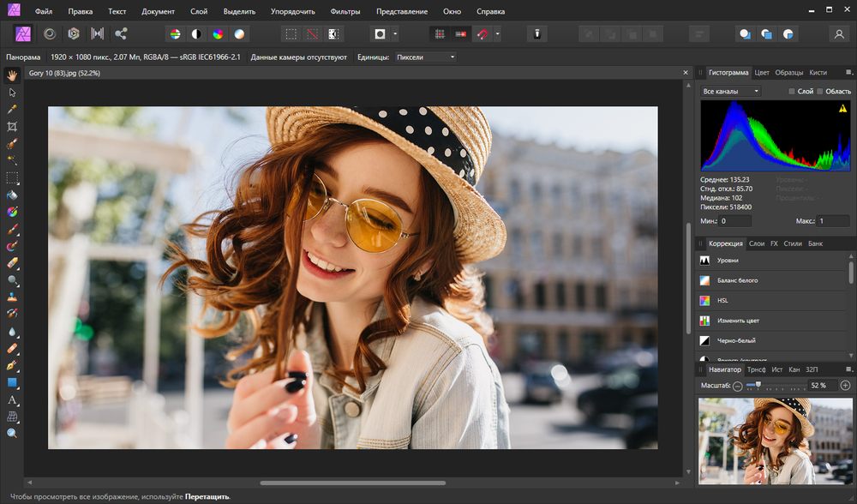The image size is (857, 504).
Task: Switch to the Liquify persona icon
Action: click(x=50, y=34)
